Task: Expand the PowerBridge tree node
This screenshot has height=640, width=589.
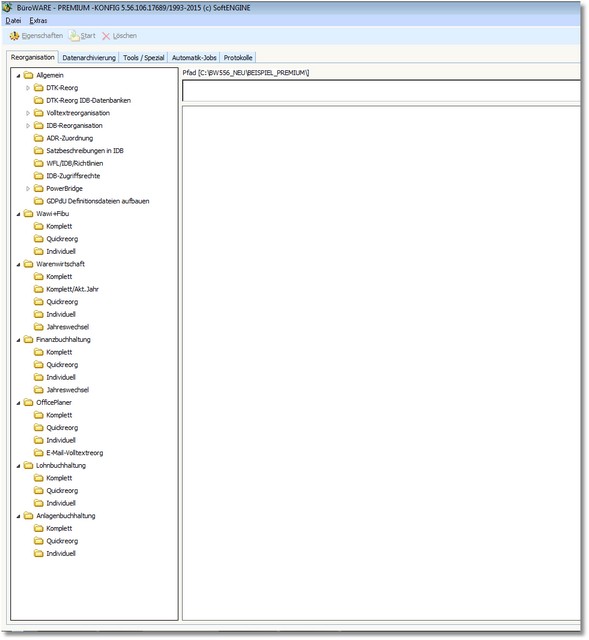Action: (28, 189)
